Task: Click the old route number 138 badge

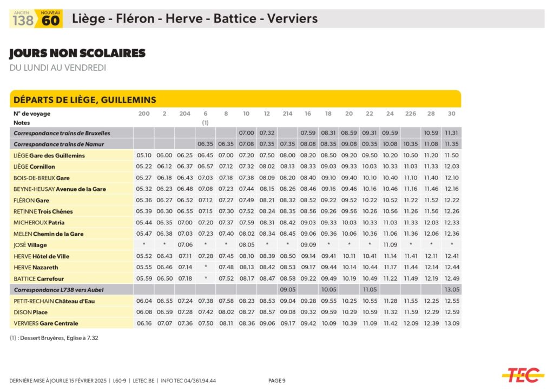Action: [x=23, y=19]
